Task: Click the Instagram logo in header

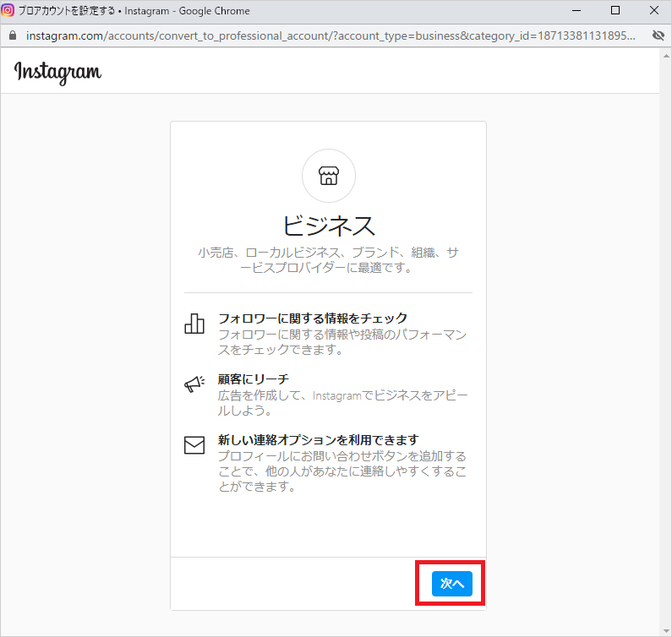Action: click(x=57, y=73)
